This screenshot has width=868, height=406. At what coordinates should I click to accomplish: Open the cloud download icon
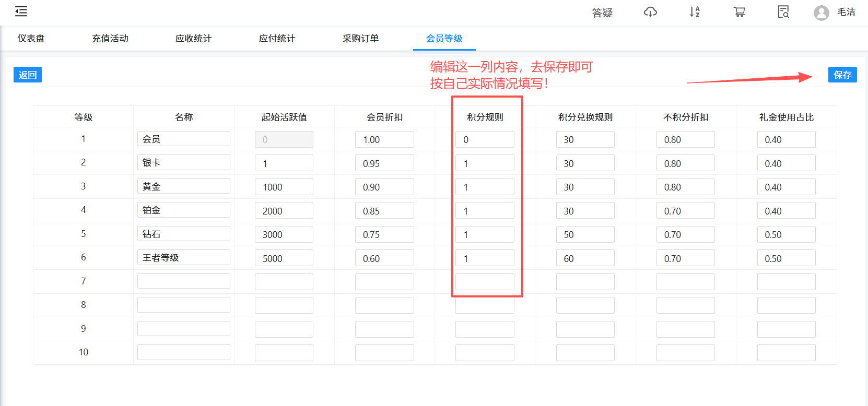coord(650,12)
